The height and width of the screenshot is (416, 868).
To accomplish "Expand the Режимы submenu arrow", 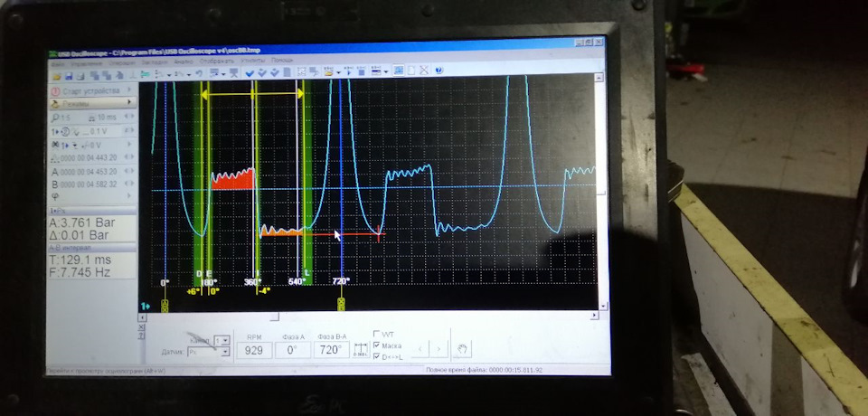I will coord(129,102).
